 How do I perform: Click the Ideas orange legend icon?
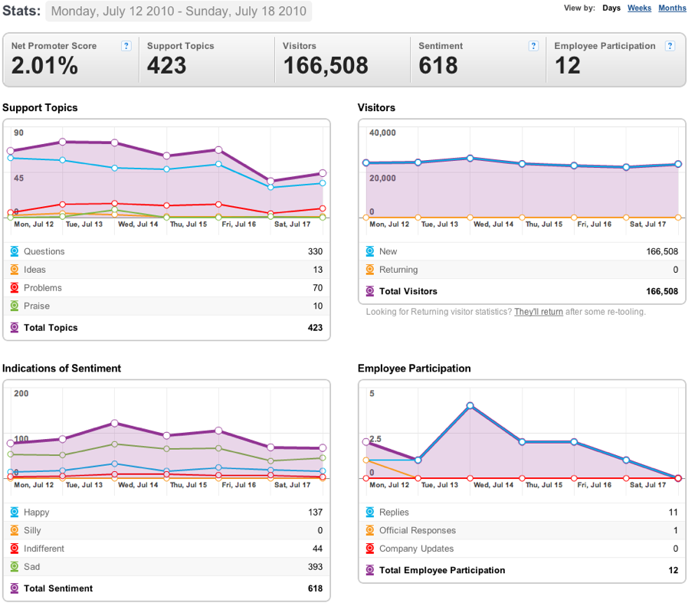pos(15,270)
